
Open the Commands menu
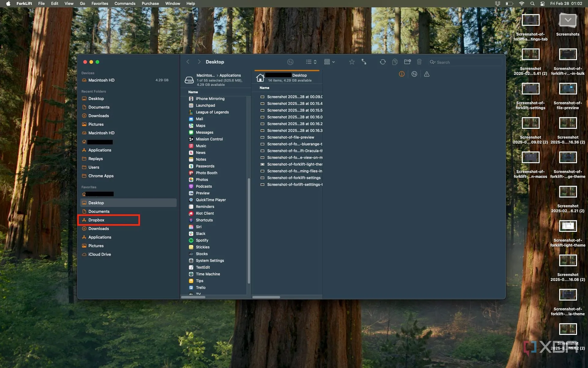coord(125,3)
